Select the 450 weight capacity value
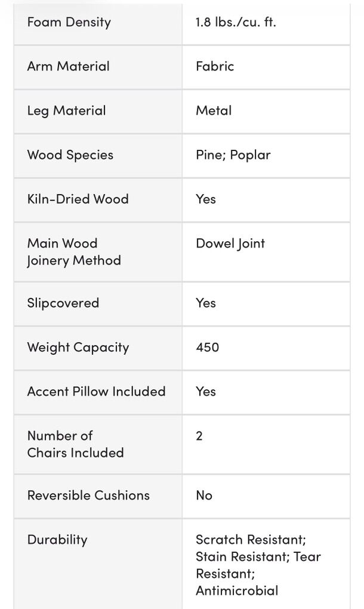Image resolution: width=364 pixels, height=609 pixels. pos(207,347)
